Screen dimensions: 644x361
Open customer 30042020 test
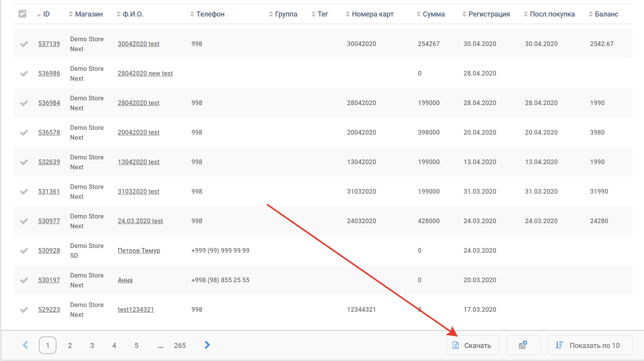tap(139, 44)
